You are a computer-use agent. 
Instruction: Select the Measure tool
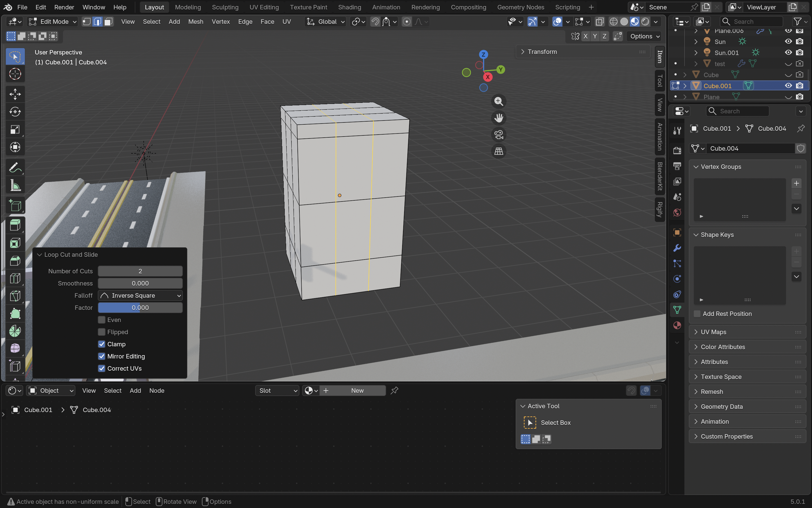click(x=15, y=185)
